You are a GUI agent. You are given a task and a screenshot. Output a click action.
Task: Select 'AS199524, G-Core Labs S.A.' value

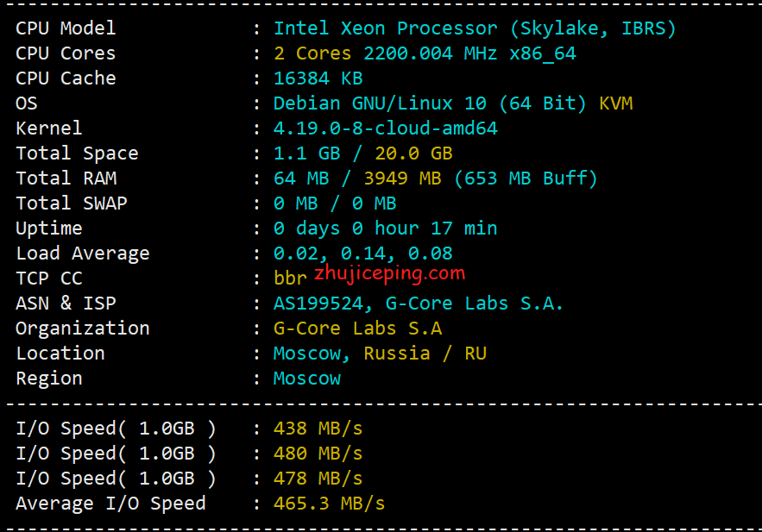click(419, 304)
